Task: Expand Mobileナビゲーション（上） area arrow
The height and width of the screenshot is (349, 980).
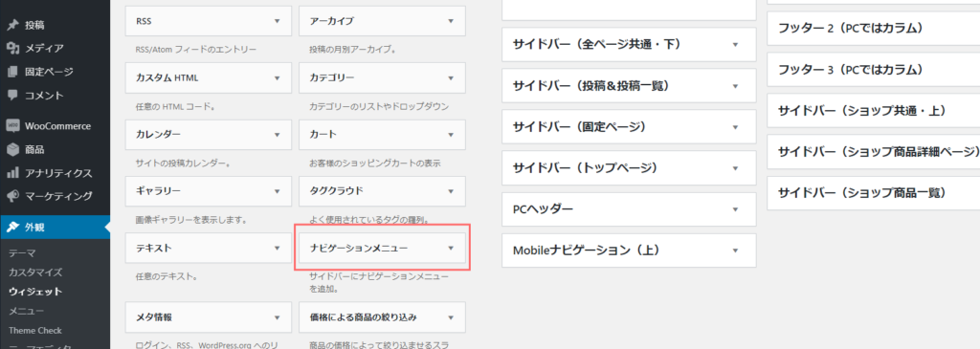Action: coord(736,251)
